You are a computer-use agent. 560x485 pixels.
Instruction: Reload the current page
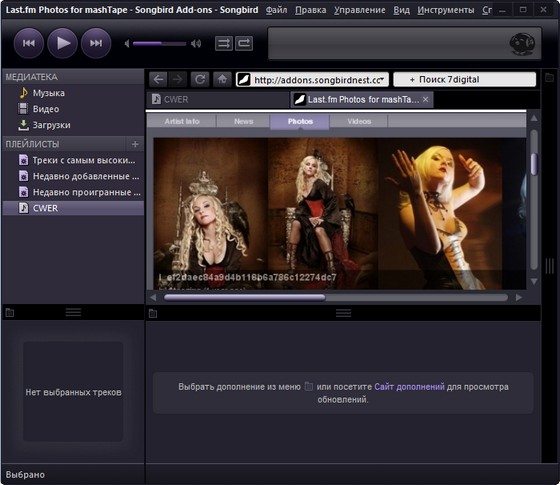200,79
